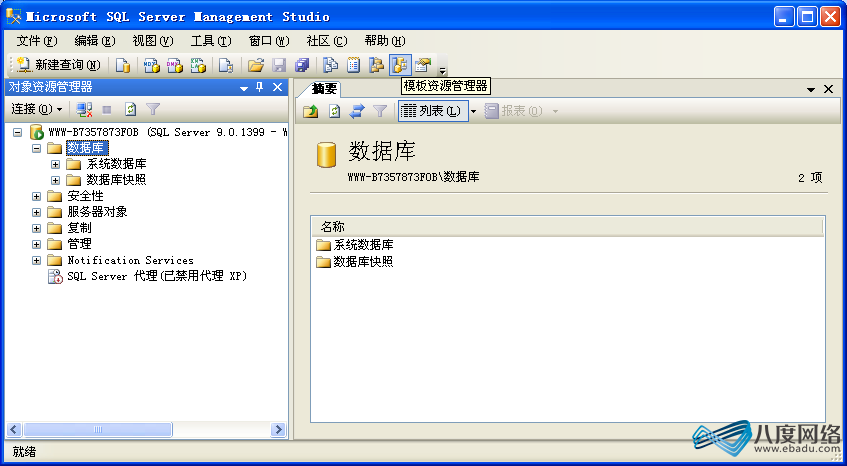Expand the 数据库快照 tree node
Viewport: 847px width, 466px height.
pyautogui.click(x=55, y=180)
